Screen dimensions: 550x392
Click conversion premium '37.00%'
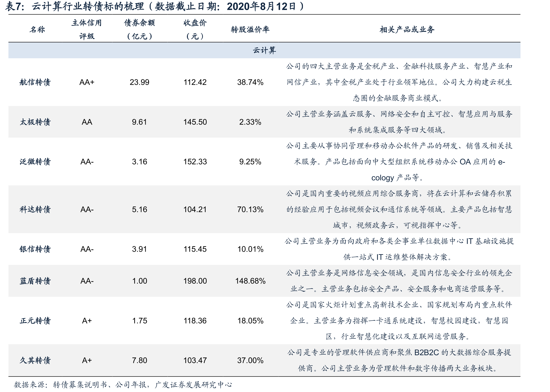pyautogui.click(x=250, y=360)
